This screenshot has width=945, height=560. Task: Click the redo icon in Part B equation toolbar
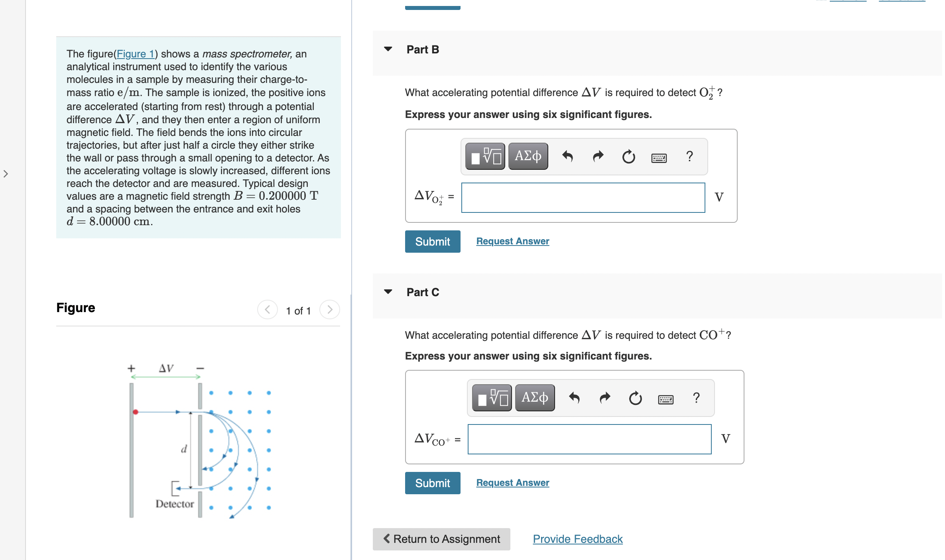[598, 156]
